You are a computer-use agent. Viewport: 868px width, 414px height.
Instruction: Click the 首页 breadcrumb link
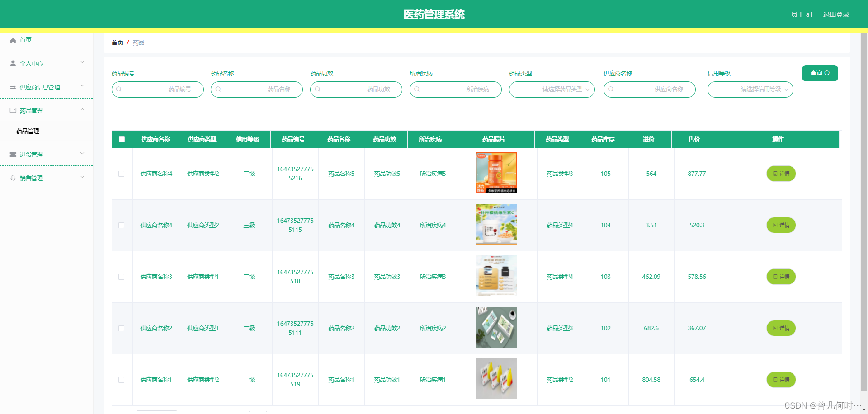click(117, 42)
